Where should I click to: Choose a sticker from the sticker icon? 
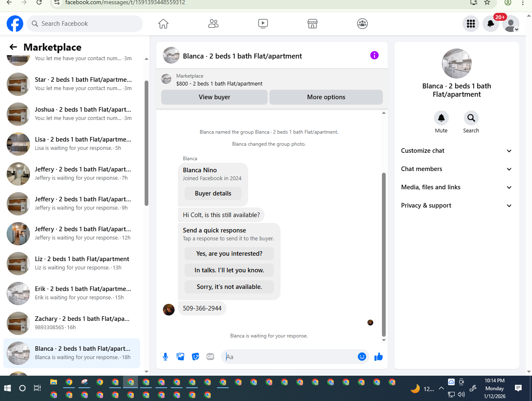[x=195, y=357]
